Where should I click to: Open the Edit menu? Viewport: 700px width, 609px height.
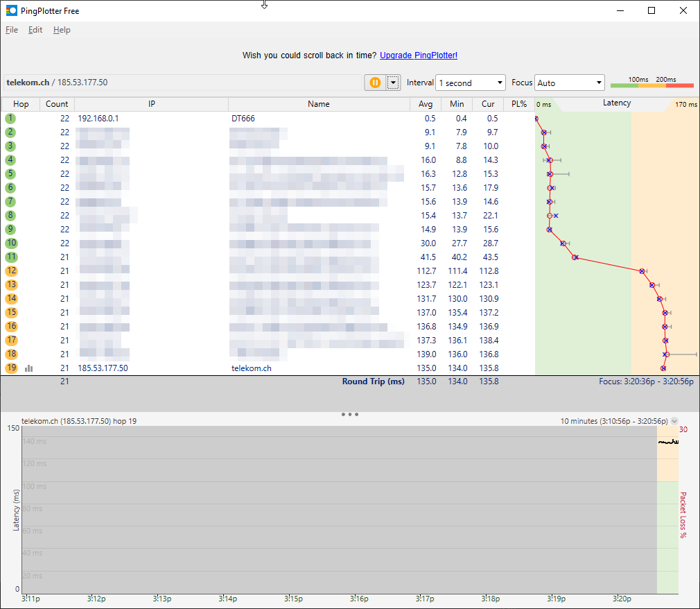click(x=35, y=30)
